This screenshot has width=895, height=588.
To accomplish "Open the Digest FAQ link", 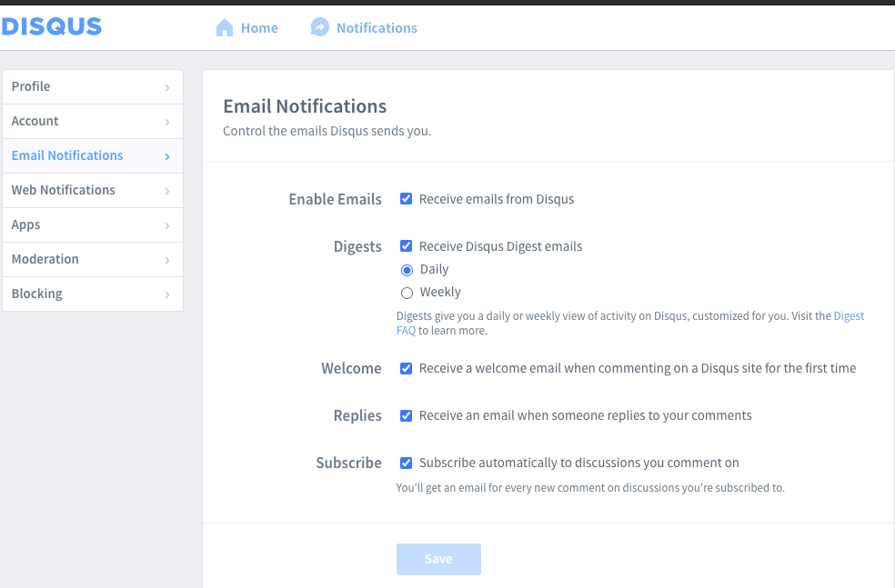I will pyautogui.click(x=849, y=316).
